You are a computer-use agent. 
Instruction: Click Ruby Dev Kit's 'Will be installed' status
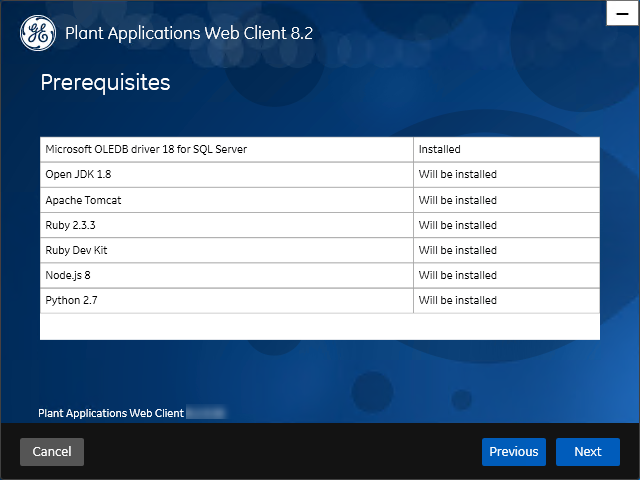(507, 250)
